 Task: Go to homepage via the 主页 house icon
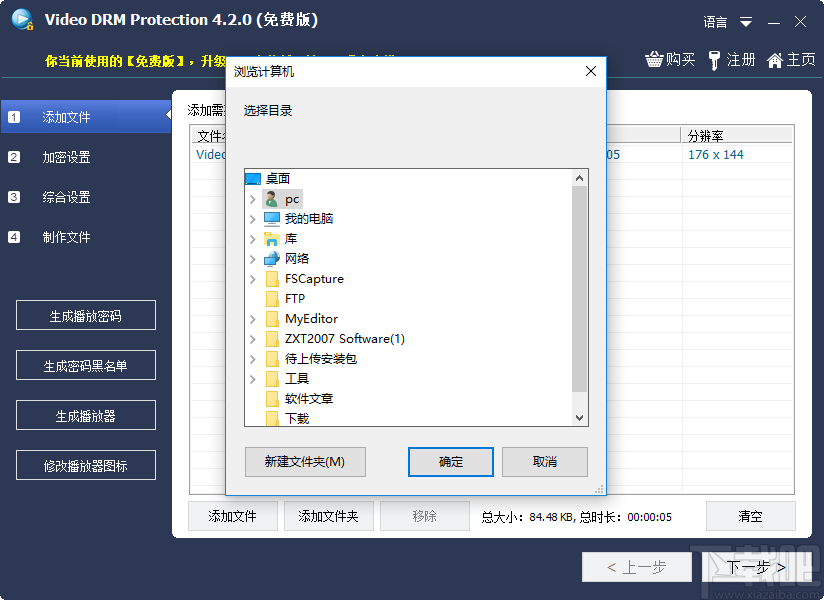[777, 59]
